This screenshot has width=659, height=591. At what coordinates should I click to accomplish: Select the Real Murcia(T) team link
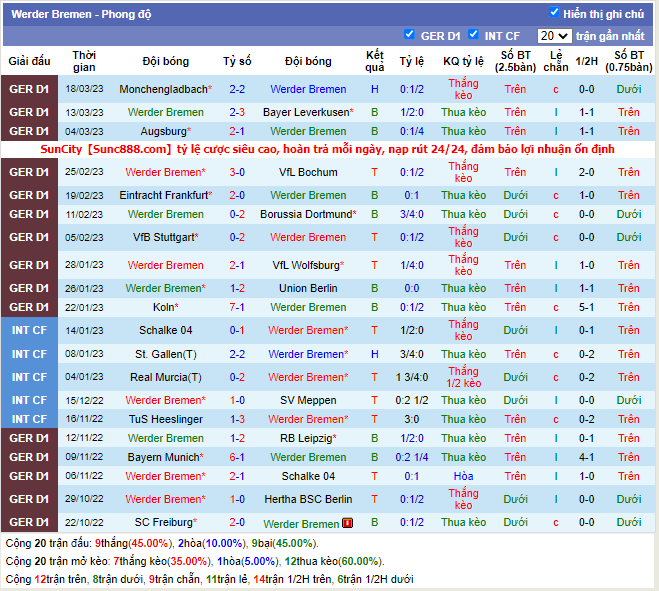tap(165, 377)
